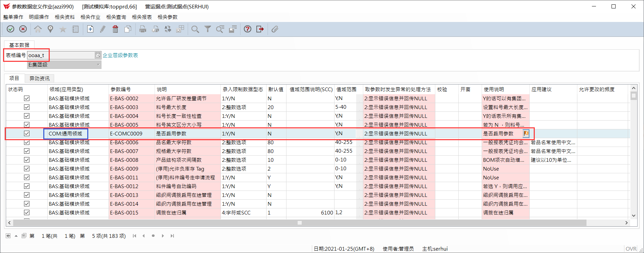Open the E:集团级 dropdown
The width and height of the screenshot is (644, 253).
[64, 65]
